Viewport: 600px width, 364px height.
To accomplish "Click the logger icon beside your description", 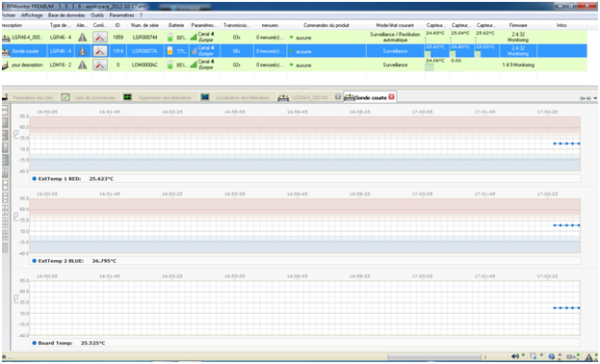I will pos(6,65).
